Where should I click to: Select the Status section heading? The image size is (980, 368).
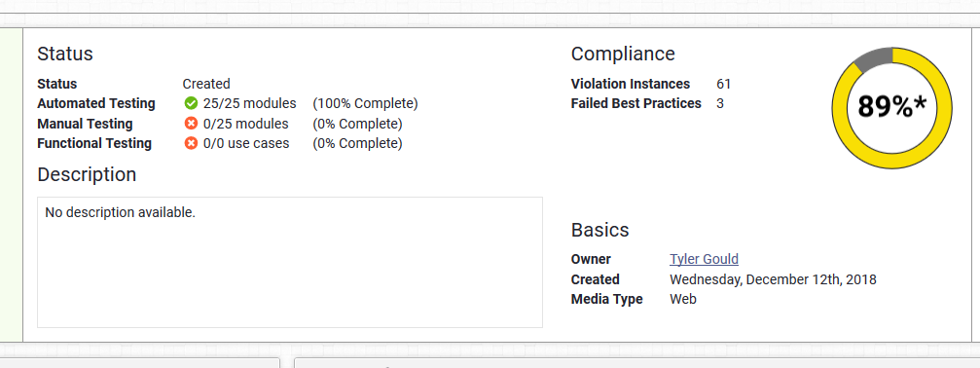[65, 54]
